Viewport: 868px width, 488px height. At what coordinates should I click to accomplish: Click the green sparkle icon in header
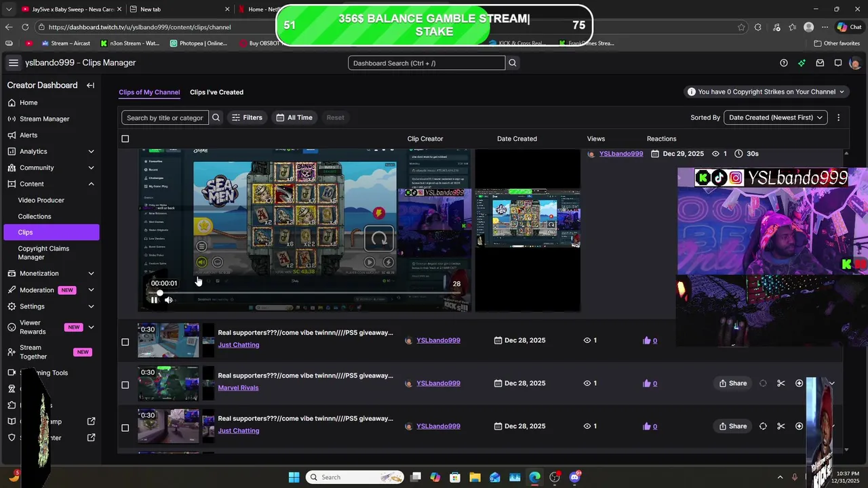coord(802,63)
